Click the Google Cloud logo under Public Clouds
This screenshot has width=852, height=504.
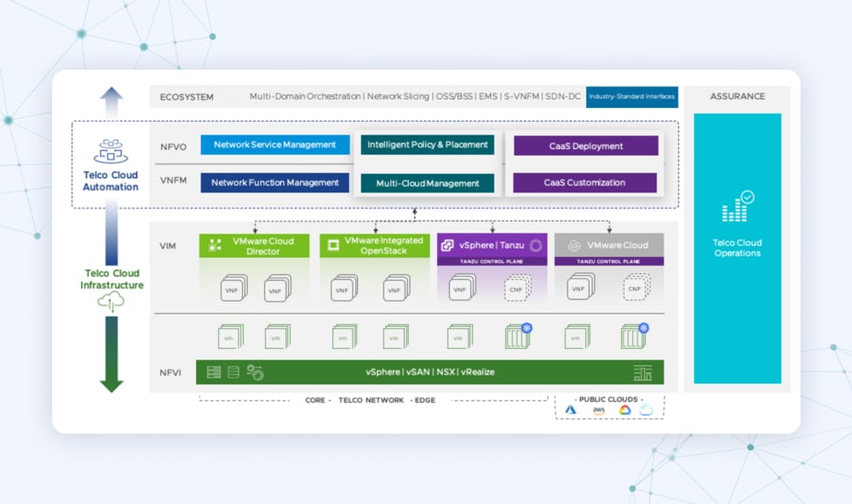tap(625, 410)
